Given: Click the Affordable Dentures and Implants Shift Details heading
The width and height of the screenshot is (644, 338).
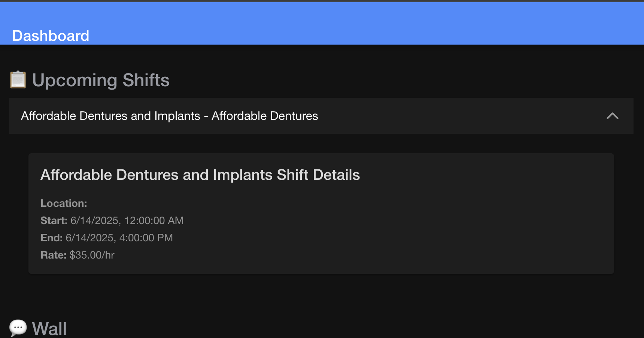Looking at the screenshot, I should coord(200,175).
